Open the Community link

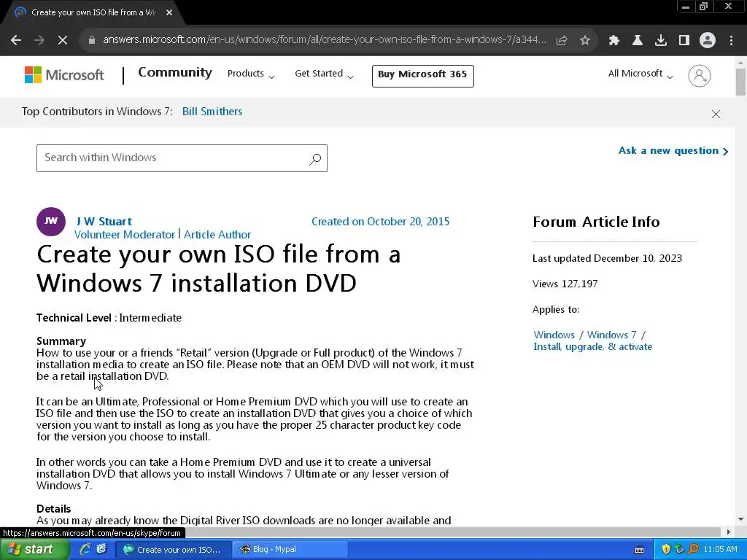coord(175,72)
